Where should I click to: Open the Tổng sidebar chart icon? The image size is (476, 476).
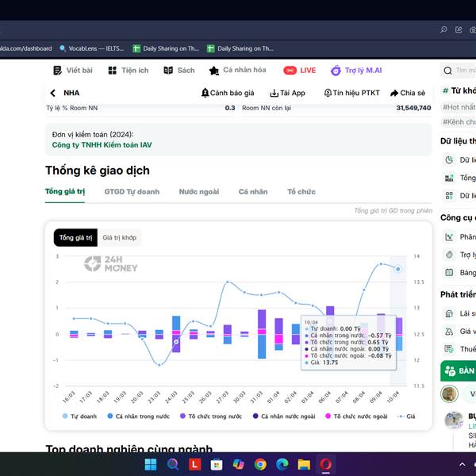point(449,178)
